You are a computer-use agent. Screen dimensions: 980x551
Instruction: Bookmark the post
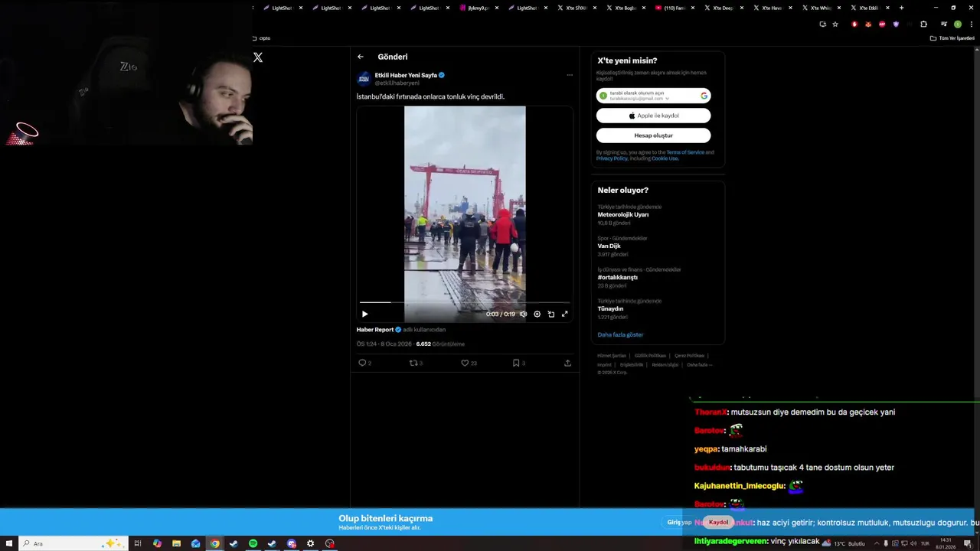pos(516,363)
